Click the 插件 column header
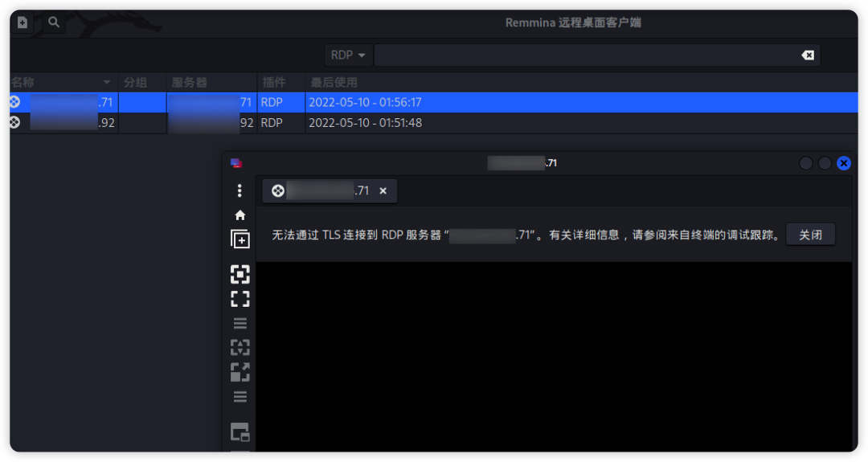The height and width of the screenshot is (462, 868). pyautogui.click(x=280, y=83)
